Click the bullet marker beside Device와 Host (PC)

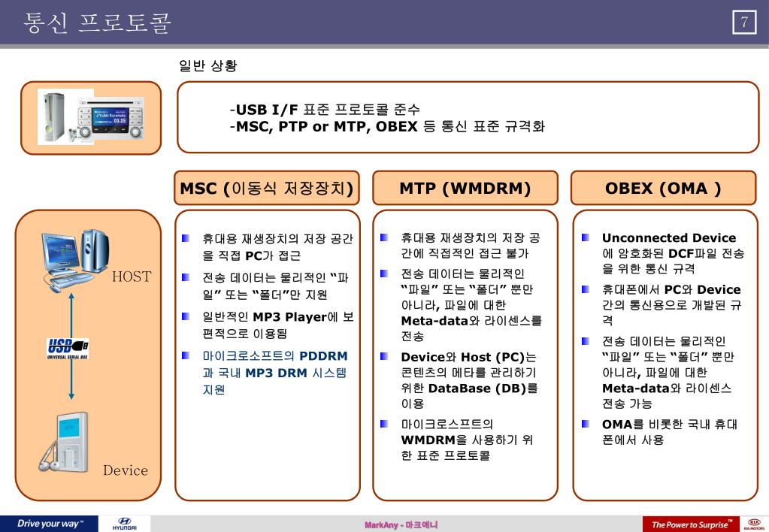384,356
